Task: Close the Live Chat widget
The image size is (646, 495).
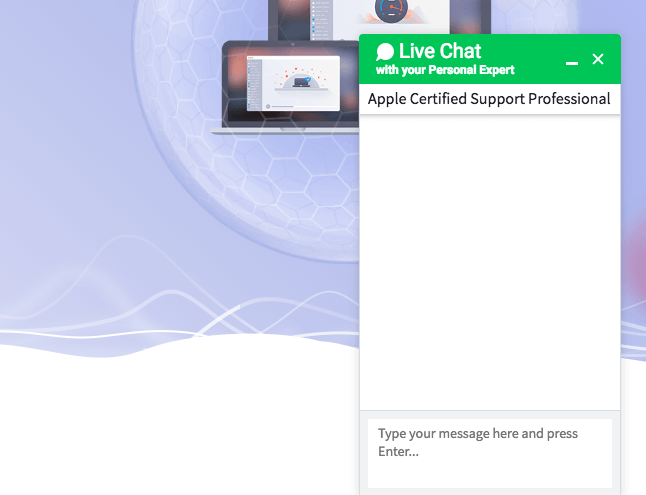Action: [x=598, y=59]
